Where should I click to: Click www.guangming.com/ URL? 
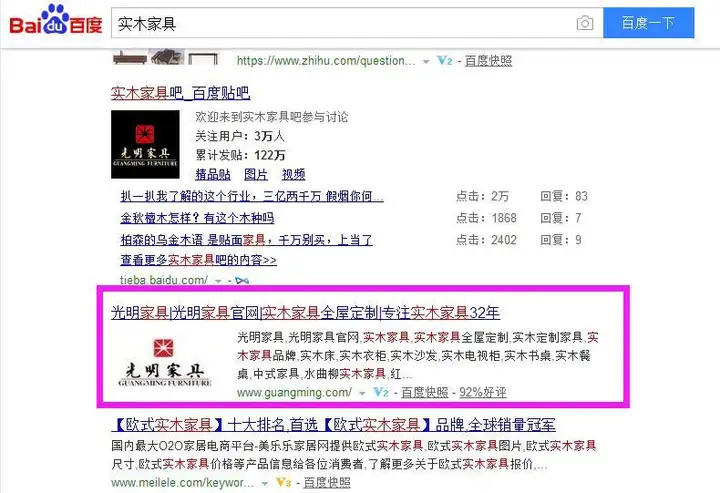pyautogui.click(x=294, y=392)
